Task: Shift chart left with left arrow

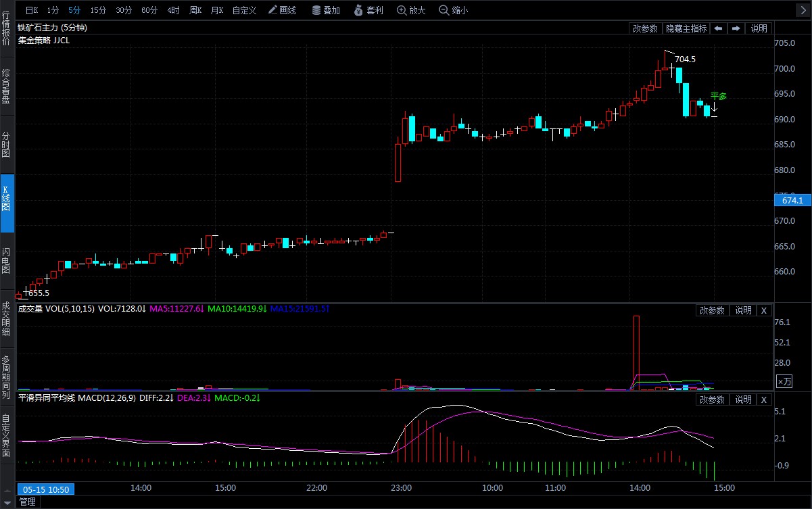Action: point(718,28)
